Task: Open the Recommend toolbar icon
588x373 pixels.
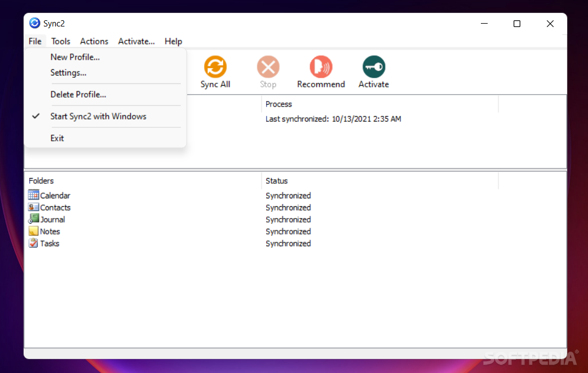Action: pos(321,67)
